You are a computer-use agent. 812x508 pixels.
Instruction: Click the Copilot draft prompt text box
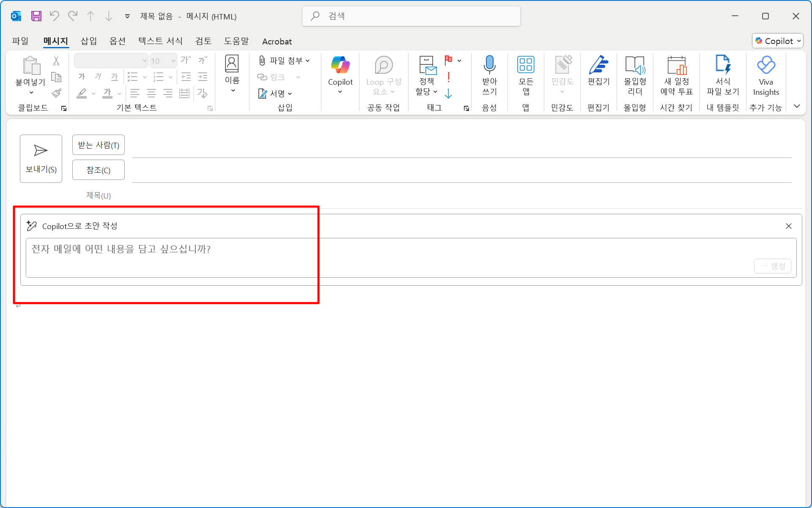pyautogui.click(x=381, y=257)
